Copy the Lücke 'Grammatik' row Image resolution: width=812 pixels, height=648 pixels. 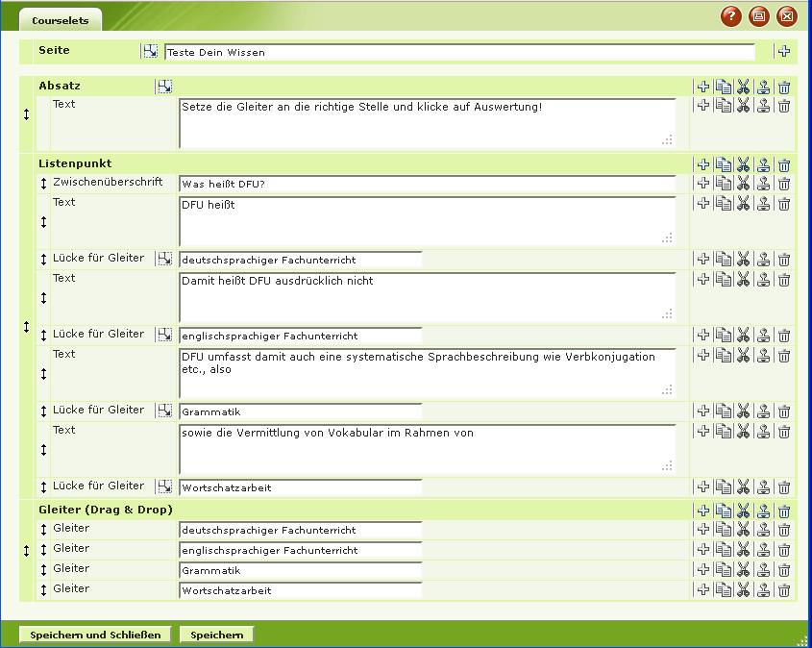(724, 411)
